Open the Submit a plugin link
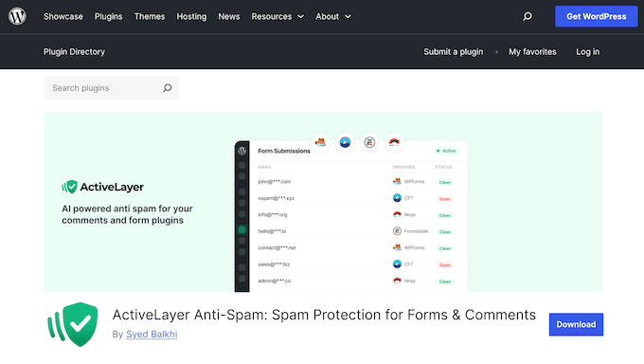644x364 pixels. (454, 52)
